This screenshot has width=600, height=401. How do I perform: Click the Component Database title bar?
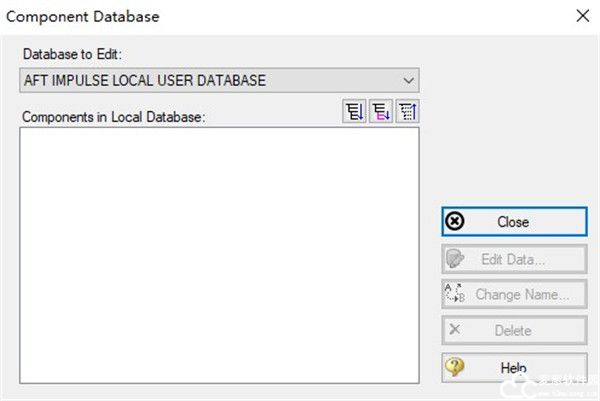[x=250, y=16]
